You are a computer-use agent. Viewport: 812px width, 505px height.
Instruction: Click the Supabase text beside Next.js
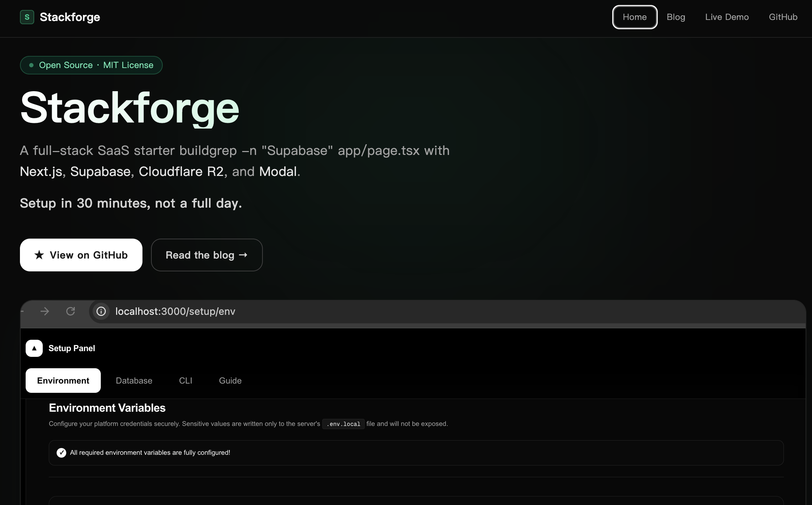tap(100, 172)
